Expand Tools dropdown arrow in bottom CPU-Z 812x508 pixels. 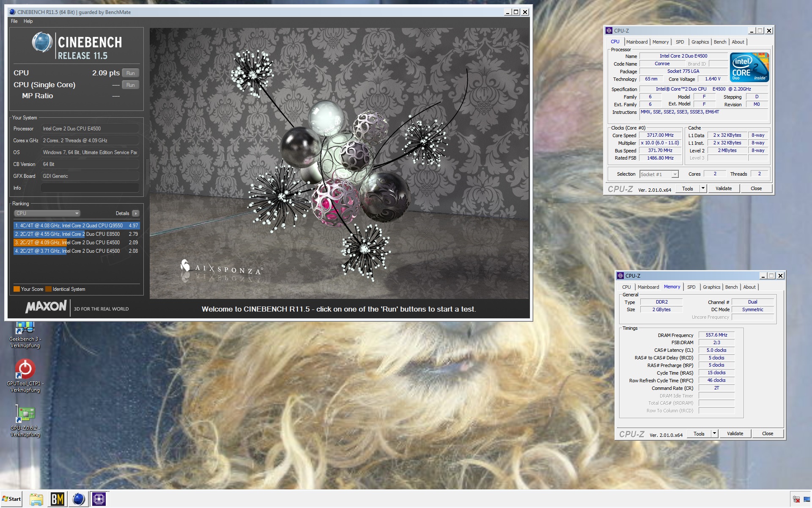pyautogui.click(x=714, y=434)
